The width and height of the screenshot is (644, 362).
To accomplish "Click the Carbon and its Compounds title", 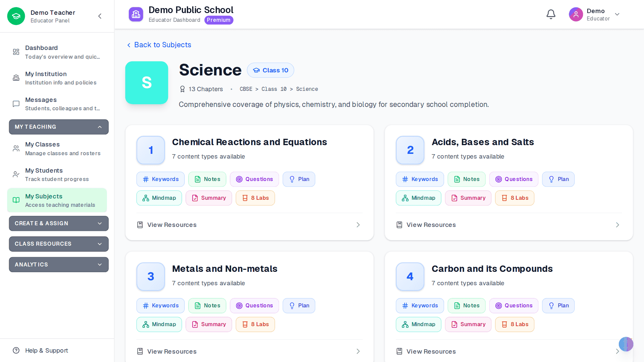I will coord(492,269).
